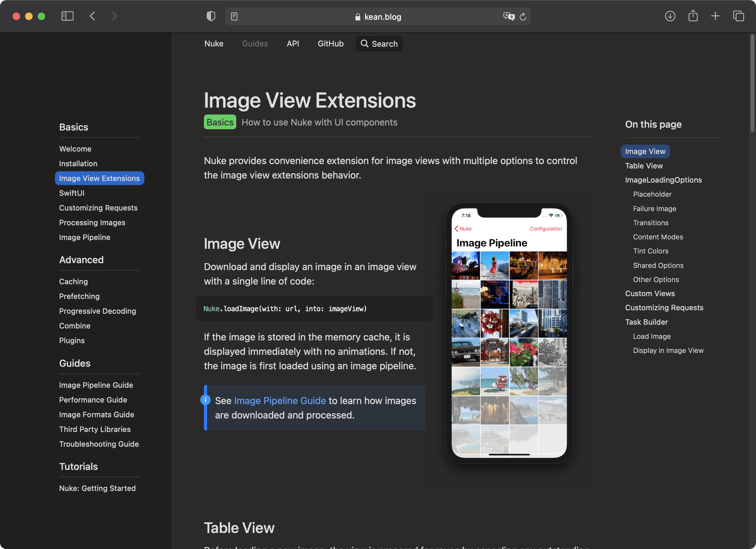The height and width of the screenshot is (549, 756).
Task: Select Image View Extensions in sidebar
Action: pyautogui.click(x=99, y=178)
